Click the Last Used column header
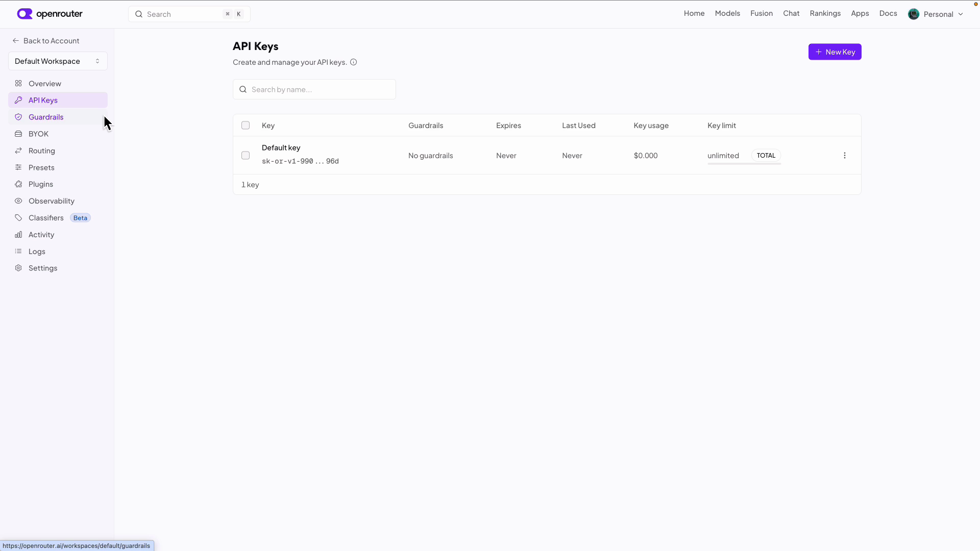The image size is (980, 551). tap(579, 126)
